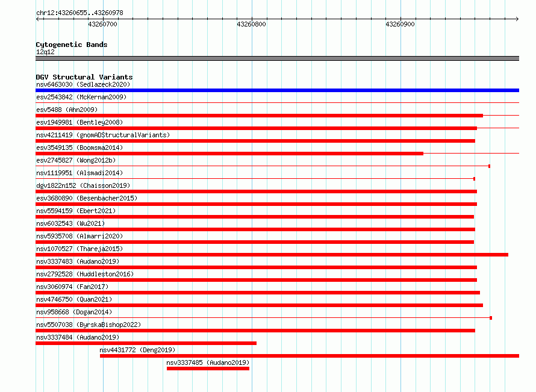Open the DGV Structural Variants track title
Screen dimensions: 536x392
(x=84, y=77)
